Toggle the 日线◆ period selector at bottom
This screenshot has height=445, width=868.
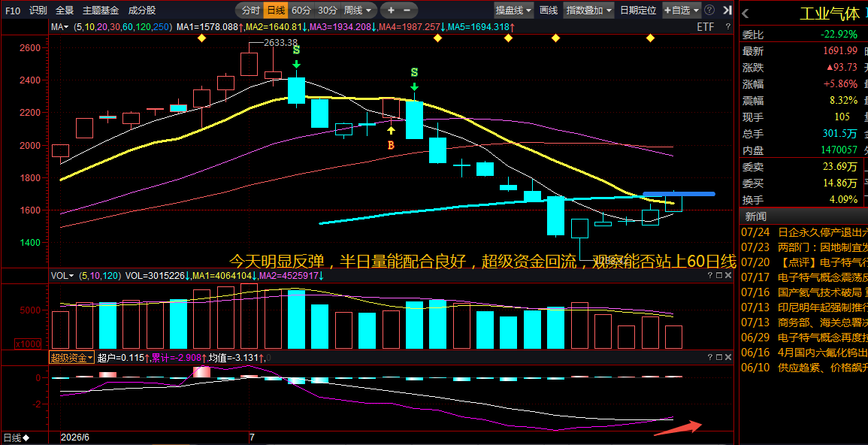pos(17,437)
